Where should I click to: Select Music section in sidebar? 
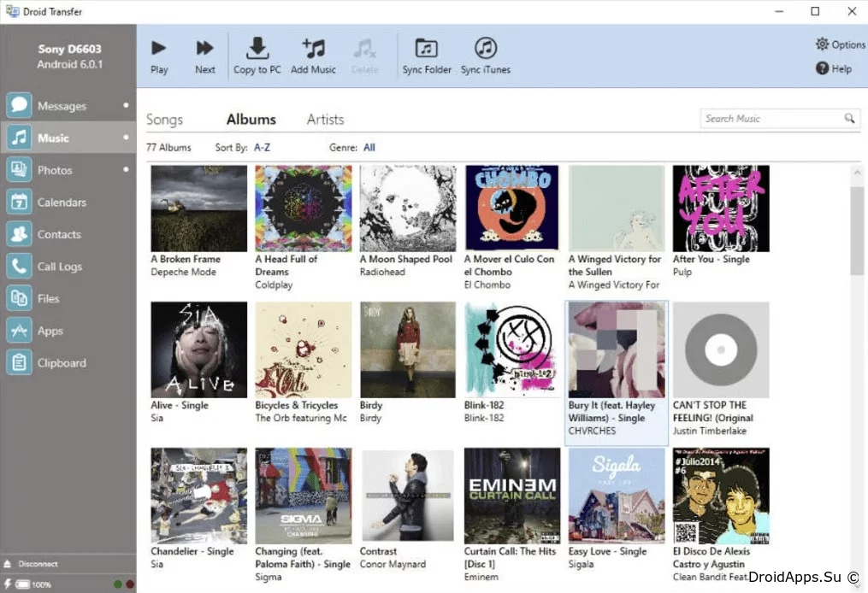[68, 138]
